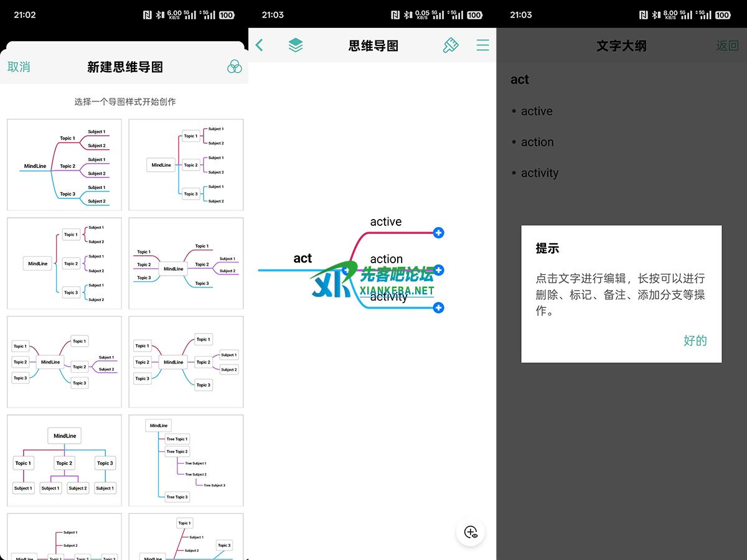Select the act root node

tap(303, 258)
